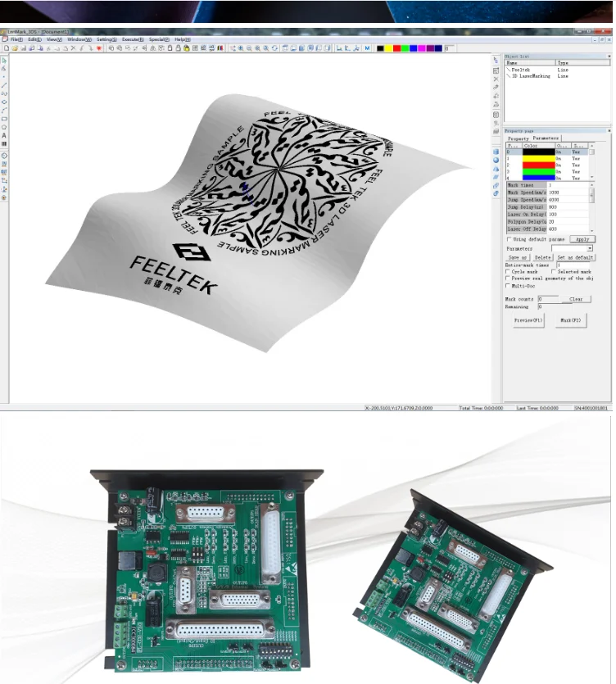Open the File menu
The height and width of the screenshot is (684, 616).
16,39
